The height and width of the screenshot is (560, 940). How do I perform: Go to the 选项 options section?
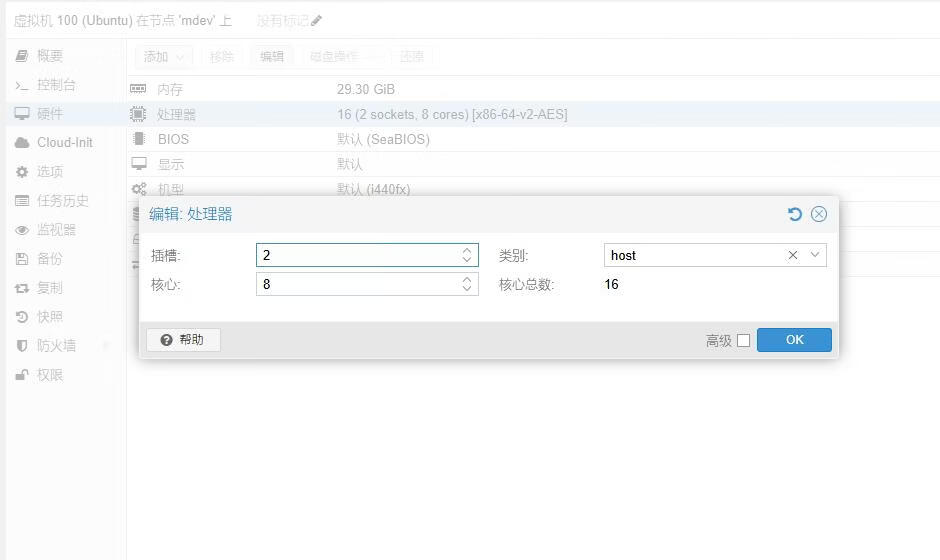(x=50, y=171)
